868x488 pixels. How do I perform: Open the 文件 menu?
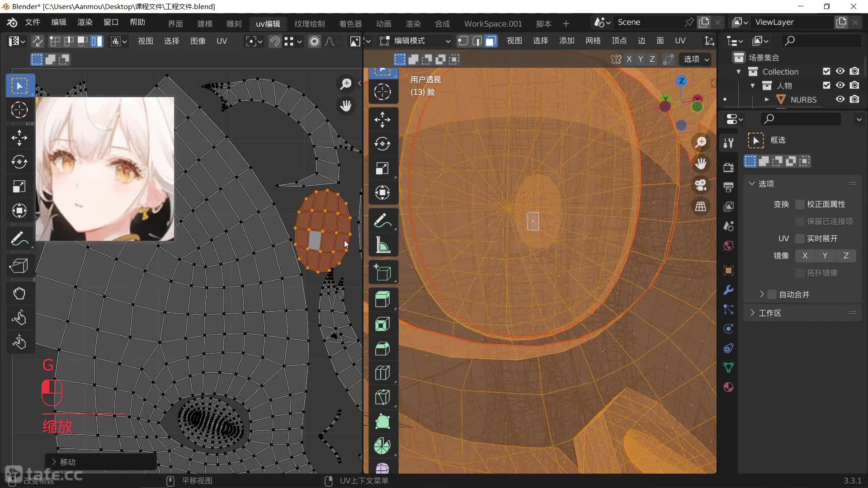[33, 22]
